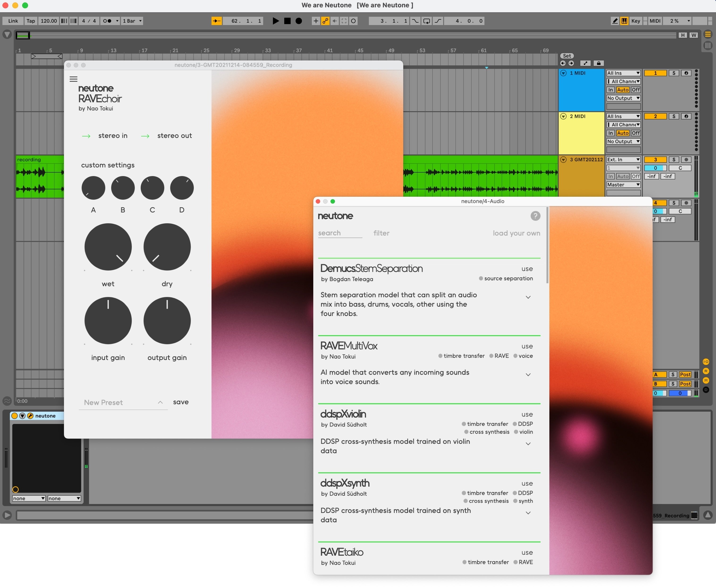Open the neutone RAVEchoir hamburger menu
Image resolution: width=716 pixels, height=588 pixels.
(x=73, y=79)
